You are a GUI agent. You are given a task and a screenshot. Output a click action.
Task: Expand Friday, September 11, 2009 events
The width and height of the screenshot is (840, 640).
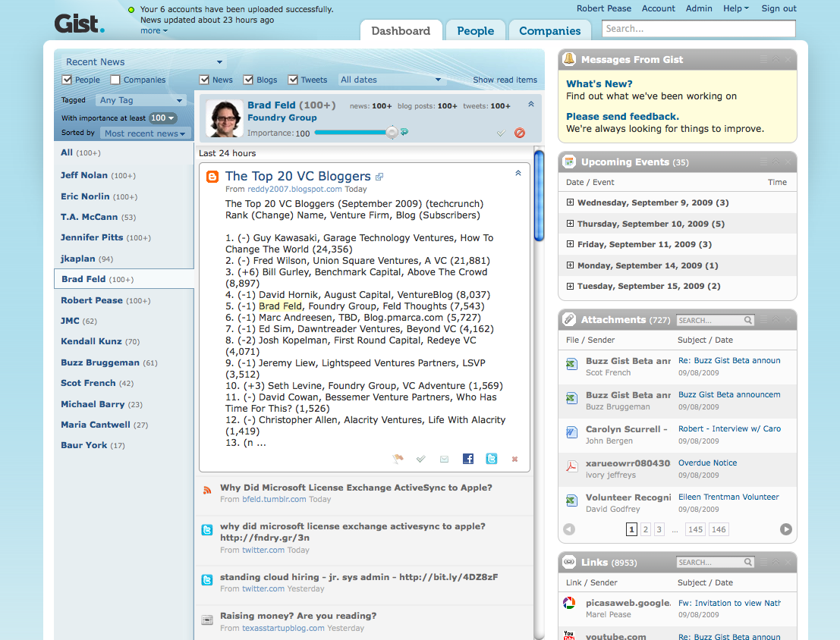[570, 243]
